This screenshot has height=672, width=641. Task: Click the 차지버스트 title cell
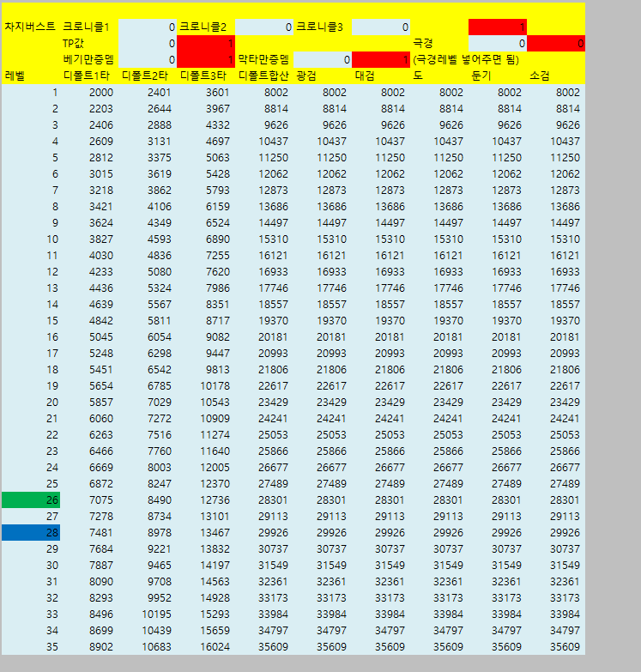[x=31, y=27]
